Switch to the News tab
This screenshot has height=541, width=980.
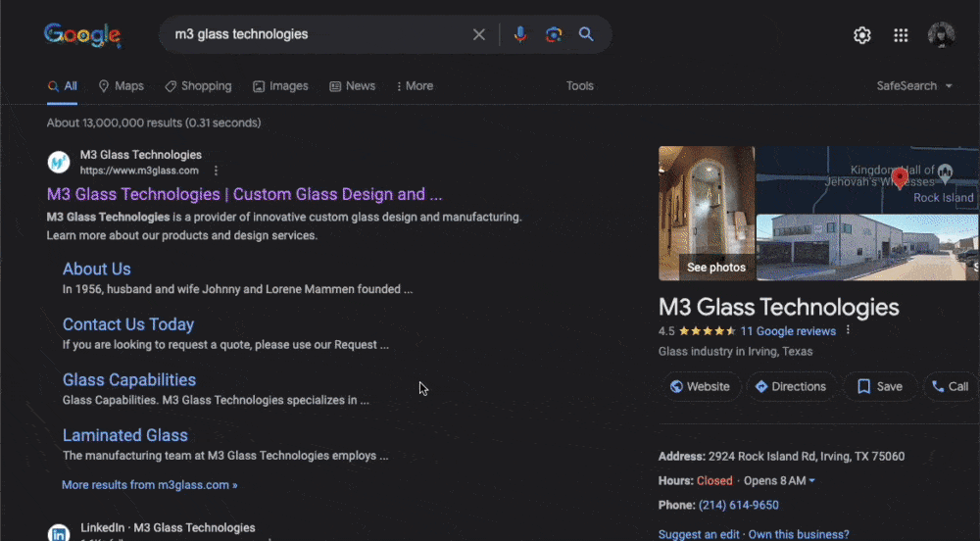[x=353, y=86]
